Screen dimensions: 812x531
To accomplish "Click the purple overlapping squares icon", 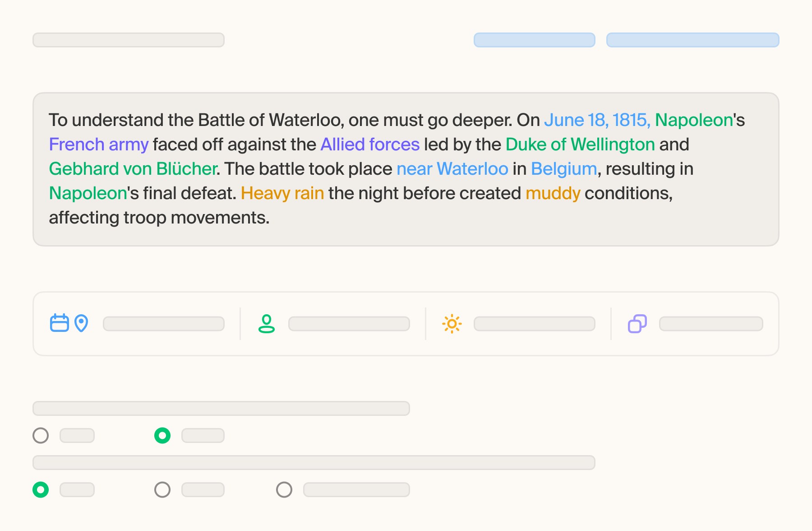I will point(637,324).
